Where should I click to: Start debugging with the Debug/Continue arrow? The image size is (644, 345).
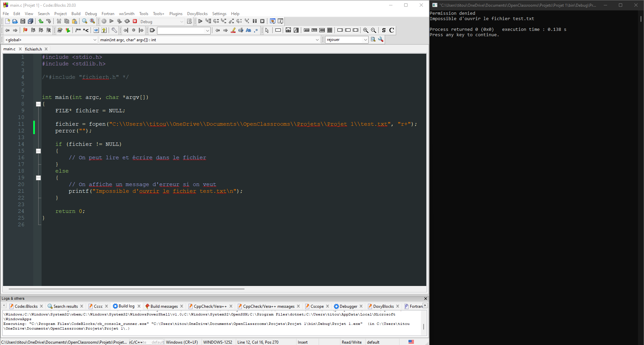click(200, 21)
